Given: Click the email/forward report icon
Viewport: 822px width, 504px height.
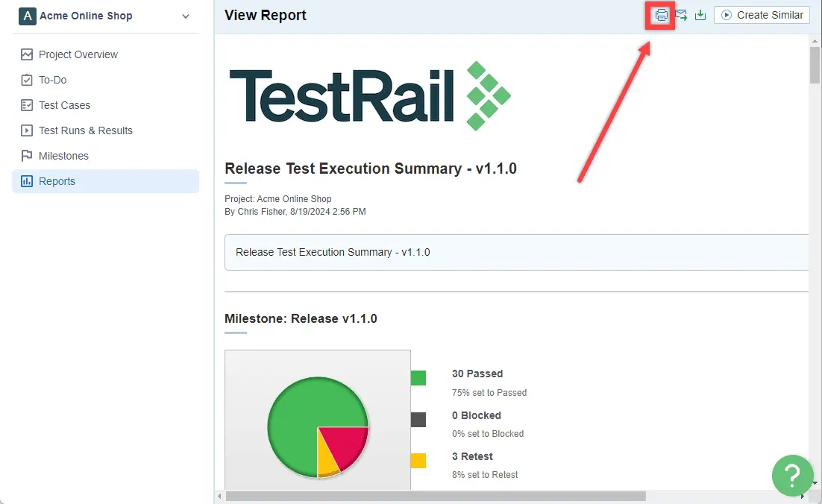Looking at the screenshot, I should [681, 15].
